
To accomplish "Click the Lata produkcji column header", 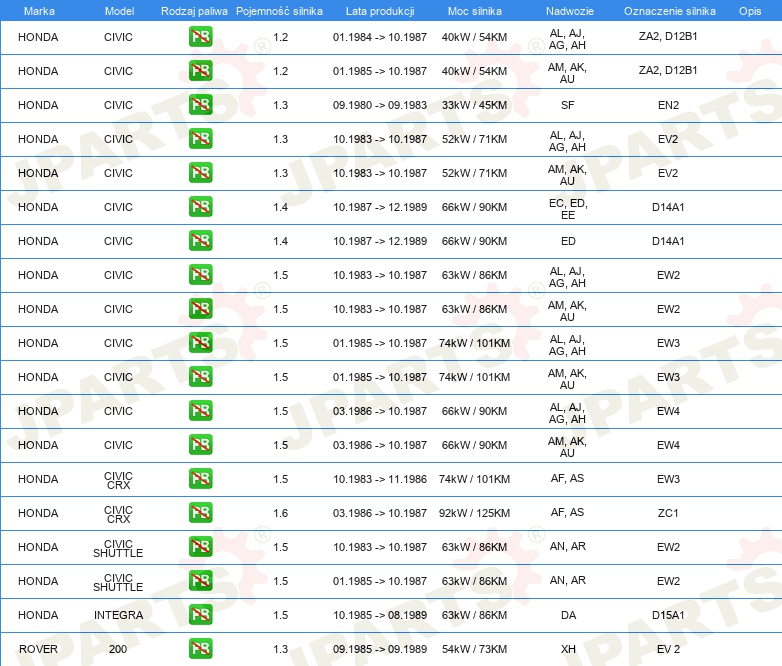I will 380,11.
